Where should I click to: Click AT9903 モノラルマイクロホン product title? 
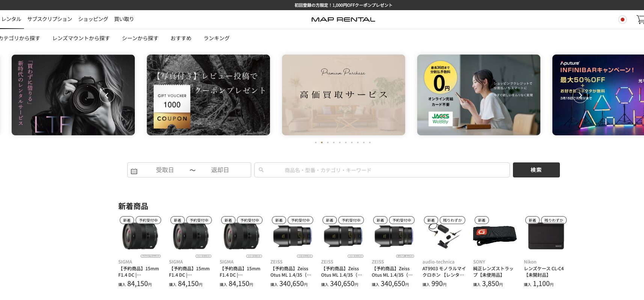coord(444,272)
